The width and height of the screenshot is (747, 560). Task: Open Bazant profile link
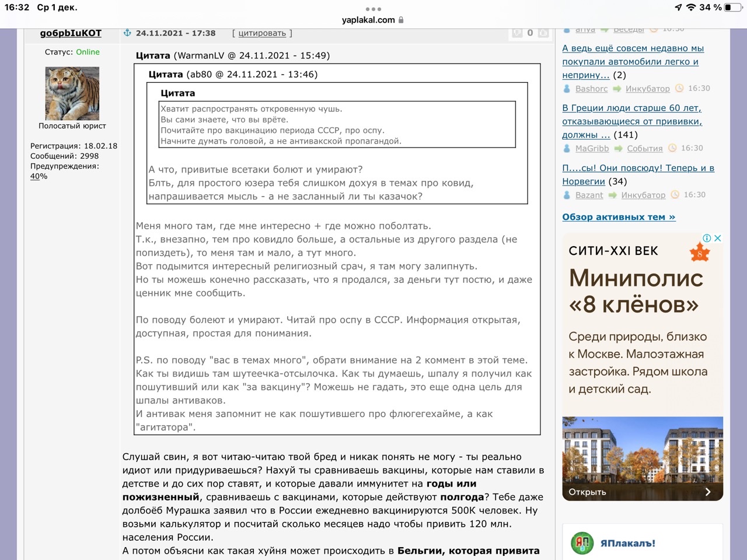589,195
